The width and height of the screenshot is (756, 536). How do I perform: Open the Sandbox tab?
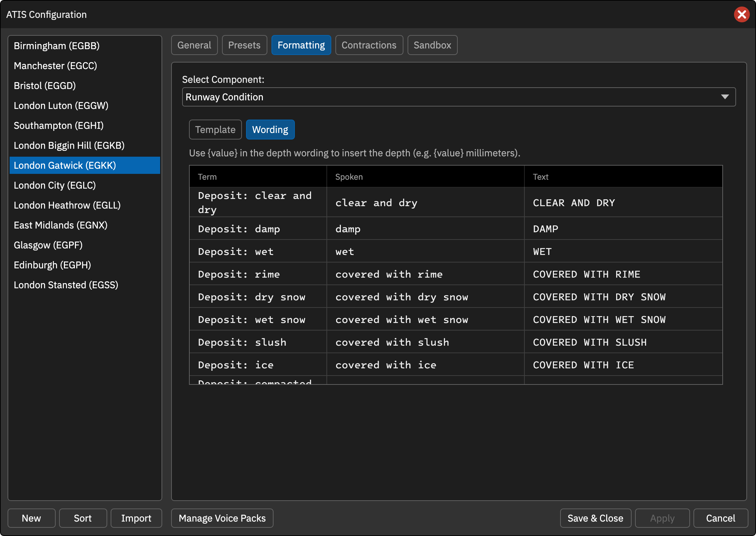pos(432,45)
